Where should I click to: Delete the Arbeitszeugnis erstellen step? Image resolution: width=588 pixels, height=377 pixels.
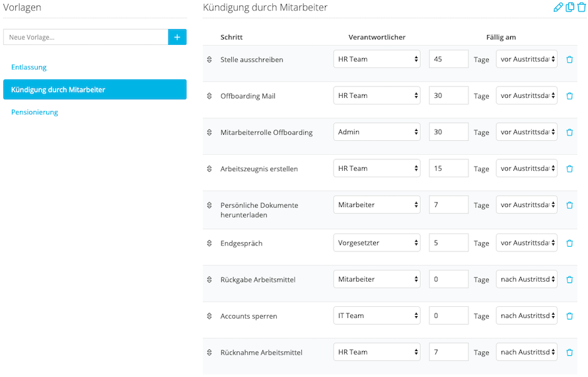(570, 169)
